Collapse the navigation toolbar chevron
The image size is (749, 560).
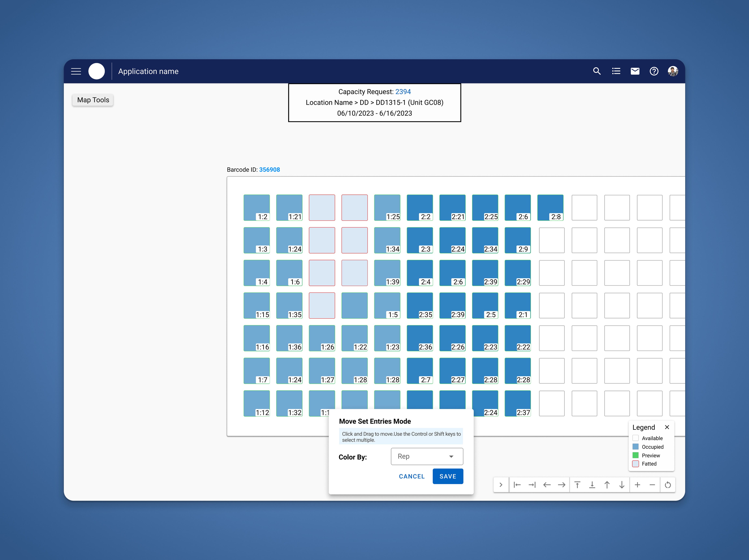501,485
